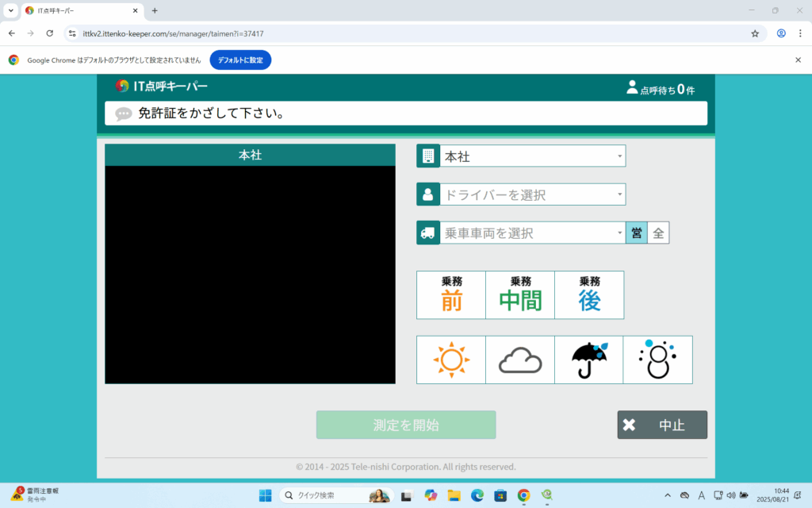
Task: Select the sunny weather icon
Action: (451, 360)
